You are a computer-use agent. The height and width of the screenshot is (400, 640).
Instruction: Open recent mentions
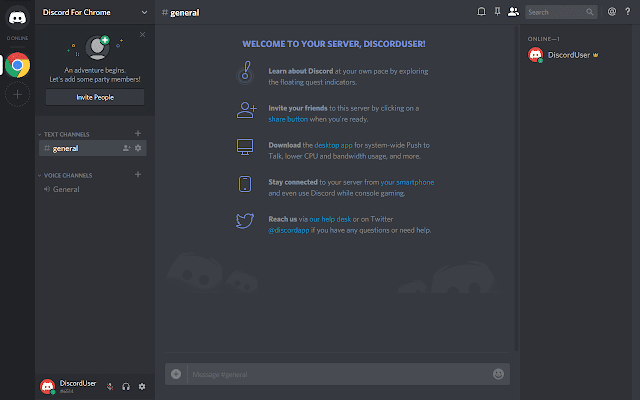[612, 12]
